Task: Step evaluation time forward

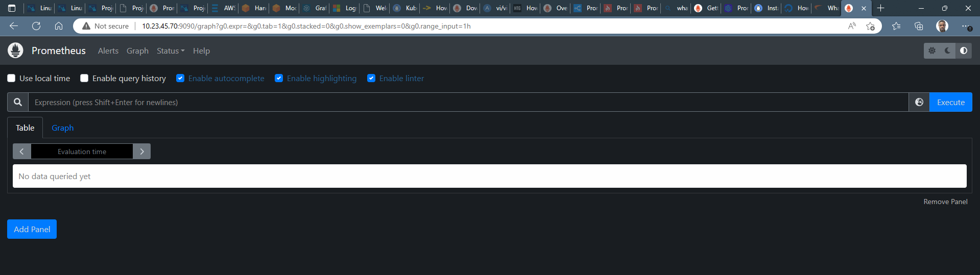Action: (x=142, y=152)
